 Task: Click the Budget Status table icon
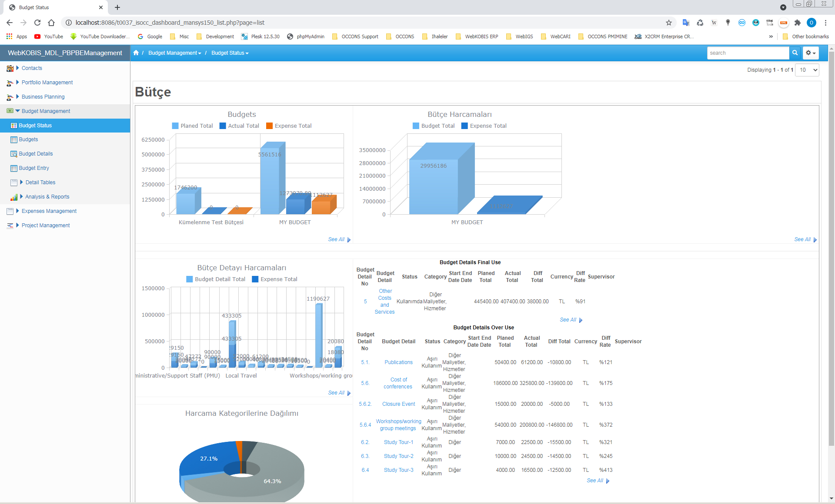coord(14,126)
